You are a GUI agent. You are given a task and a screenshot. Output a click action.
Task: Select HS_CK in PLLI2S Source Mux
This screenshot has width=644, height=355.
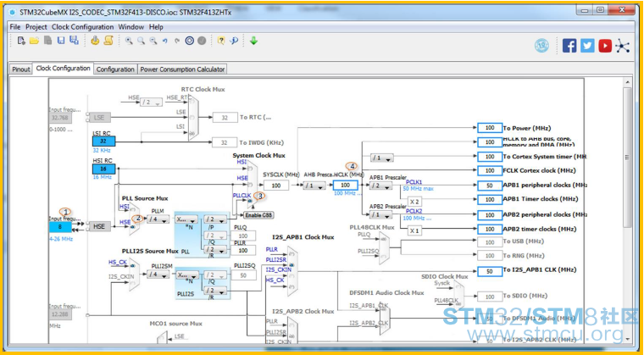click(133, 266)
